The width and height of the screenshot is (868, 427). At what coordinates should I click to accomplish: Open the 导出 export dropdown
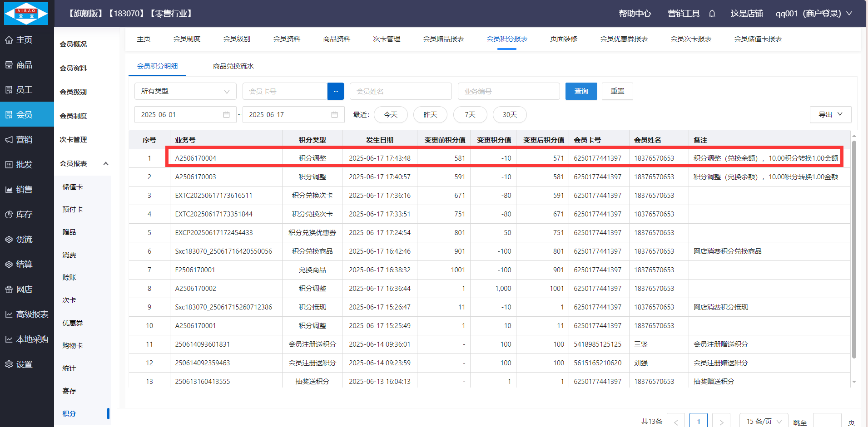click(x=830, y=114)
